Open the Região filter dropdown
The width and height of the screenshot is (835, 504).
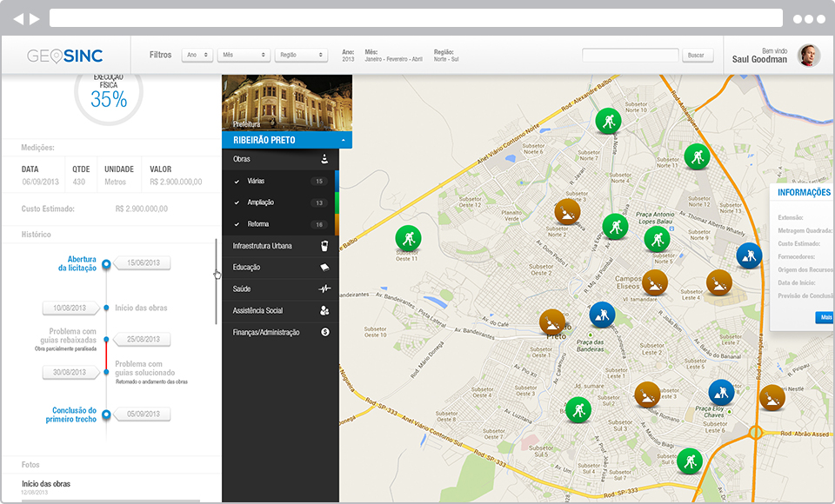(301, 55)
